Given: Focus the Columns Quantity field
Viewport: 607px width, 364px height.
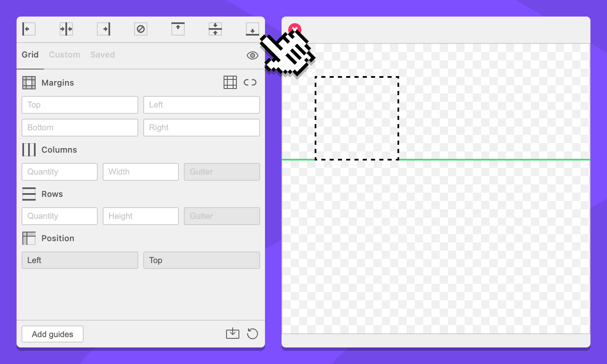Looking at the screenshot, I should pyautogui.click(x=60, y=172).
